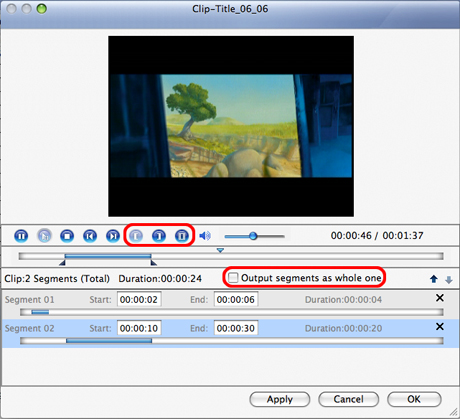Image resolution: width=460 pixels, height=419 pixels.
Task: Click the Clip:2 Segments (Total) label
Action: pos(57,279)
